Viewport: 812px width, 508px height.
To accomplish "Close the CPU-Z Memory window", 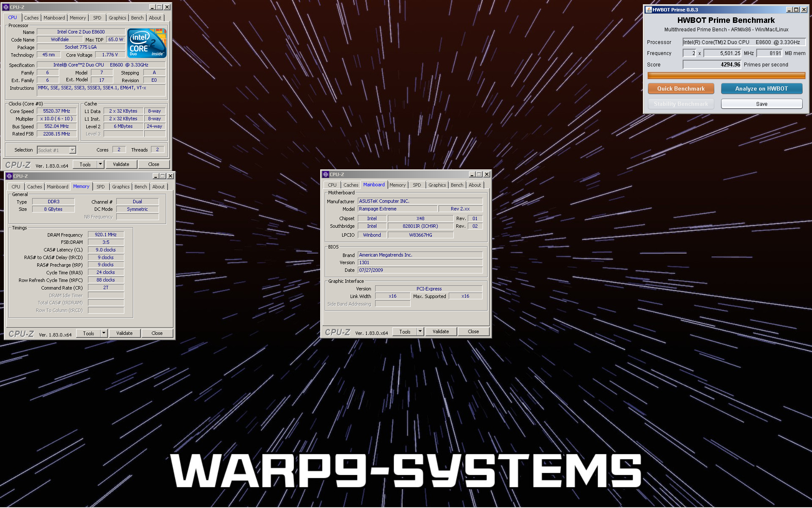I will [x=170, y=176].
